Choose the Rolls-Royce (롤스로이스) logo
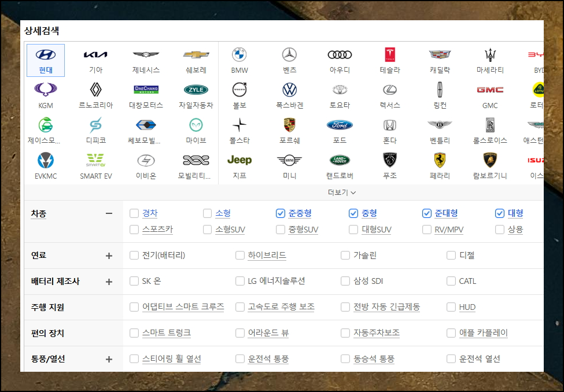This screenshot has height=392, width=564. point(490,125)
